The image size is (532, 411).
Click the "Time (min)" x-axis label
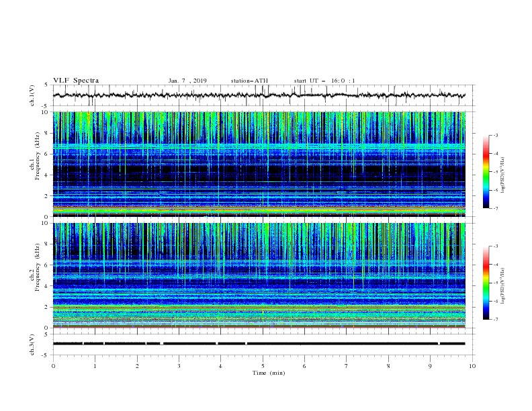pos(269,373)
